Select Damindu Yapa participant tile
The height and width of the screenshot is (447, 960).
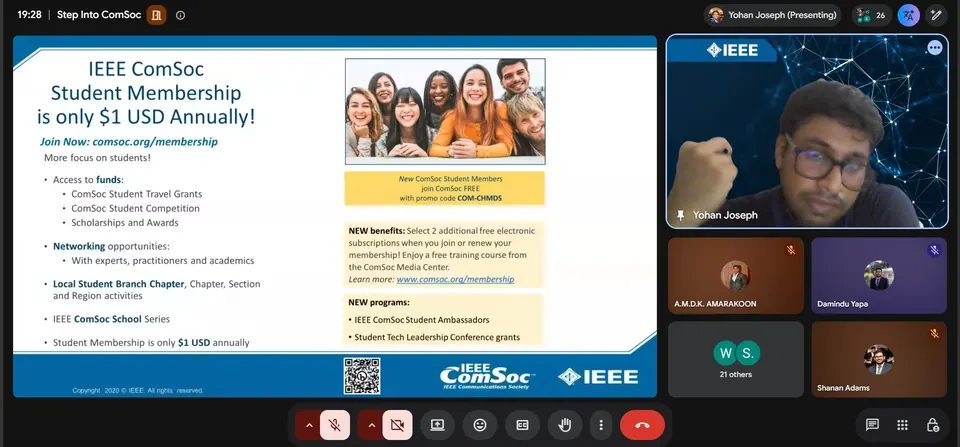[x=879, y=276]
